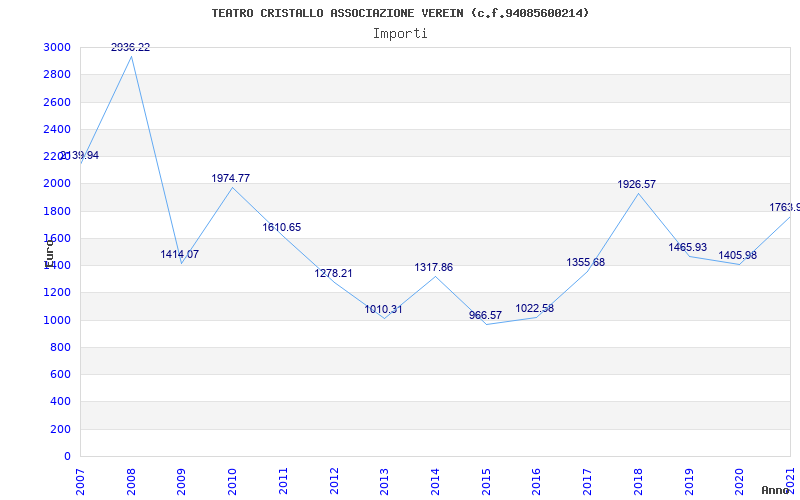
Task: Select the x-axis year 2015
Action: click(x=486, y=481)
